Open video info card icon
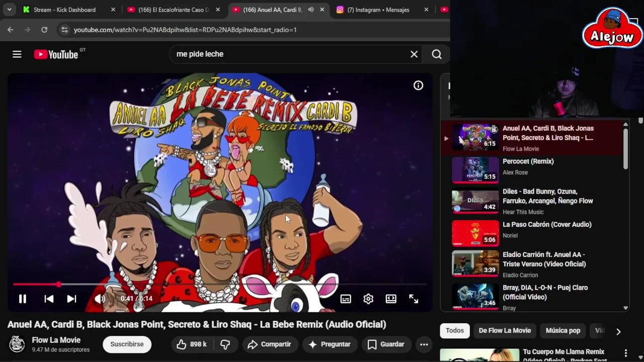Screen dimensions: 644x362 (418, 85)
